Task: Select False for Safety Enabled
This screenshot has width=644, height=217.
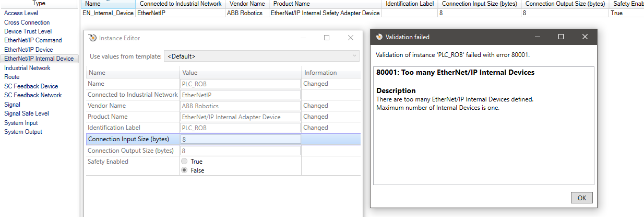Action: pos(184,170)
